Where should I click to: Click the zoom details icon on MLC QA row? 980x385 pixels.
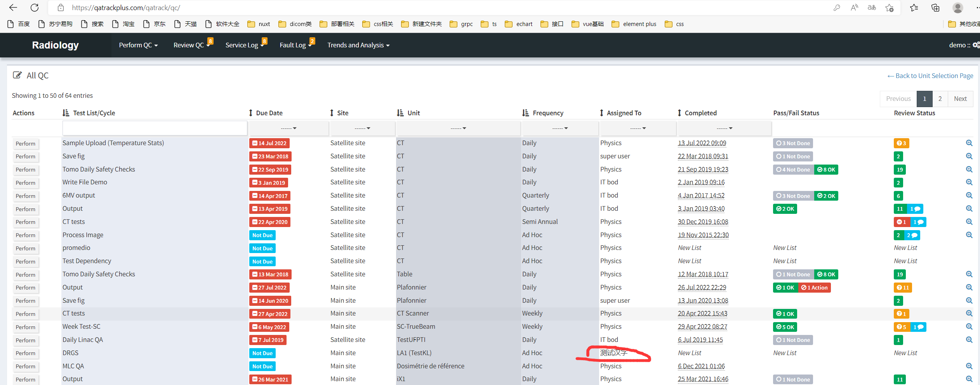click(x=970, y=366)
